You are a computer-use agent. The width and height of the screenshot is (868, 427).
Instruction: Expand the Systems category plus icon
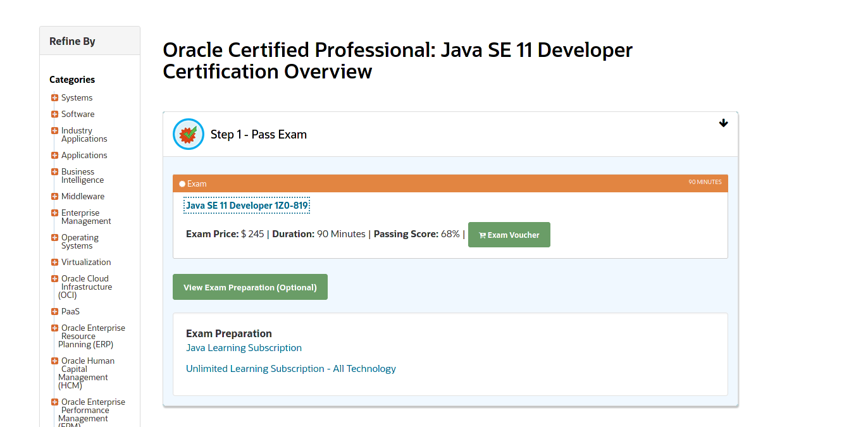coord(54,98)
